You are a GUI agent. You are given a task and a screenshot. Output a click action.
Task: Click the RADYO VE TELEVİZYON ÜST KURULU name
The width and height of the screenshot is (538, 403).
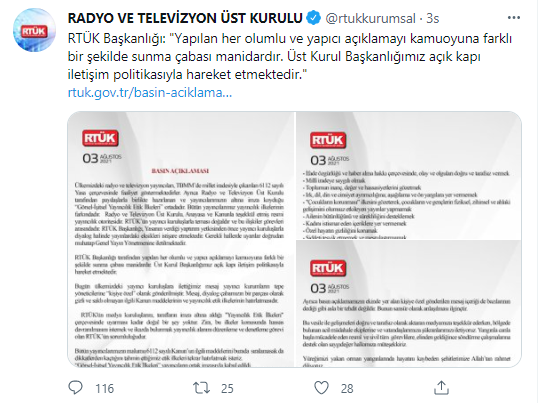(185, 18)
